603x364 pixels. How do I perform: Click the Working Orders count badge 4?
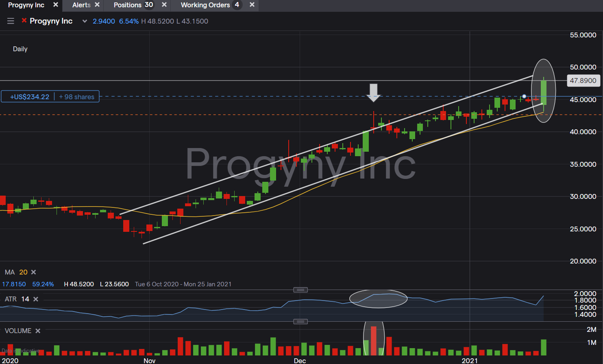click(237, 5)
